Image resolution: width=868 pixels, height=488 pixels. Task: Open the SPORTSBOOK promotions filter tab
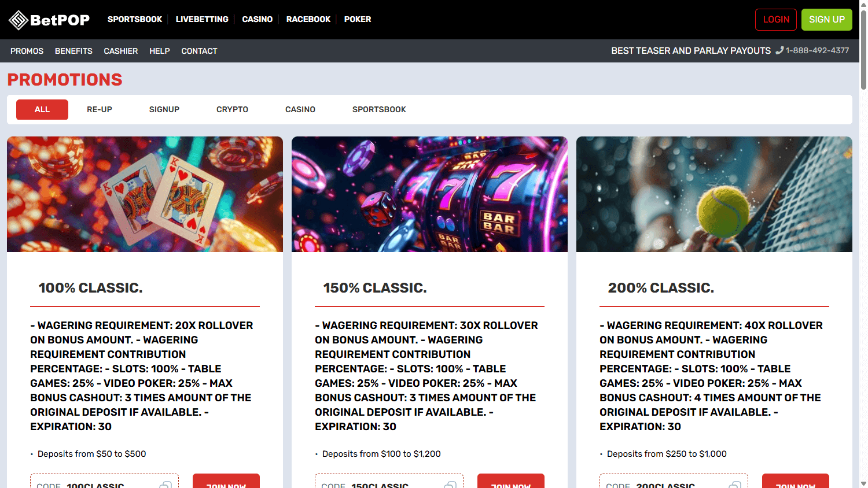click(379, 109)
